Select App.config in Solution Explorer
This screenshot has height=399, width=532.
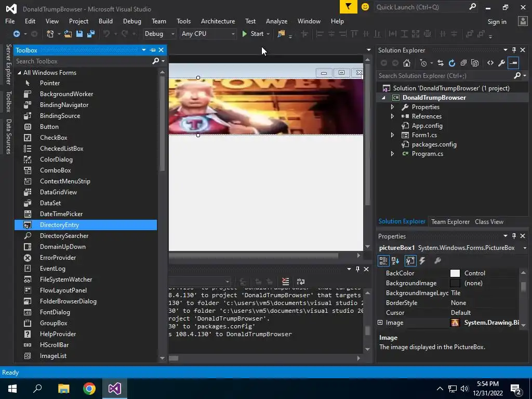(x=427, y=126)
